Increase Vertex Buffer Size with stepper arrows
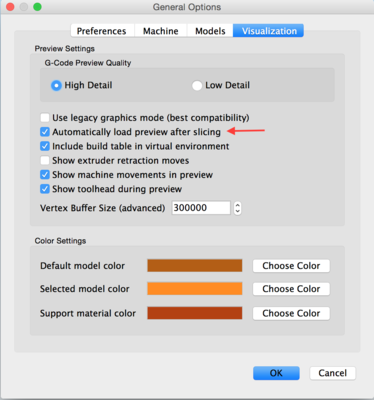Screen dimensions: 374x400 click(237, 205)
